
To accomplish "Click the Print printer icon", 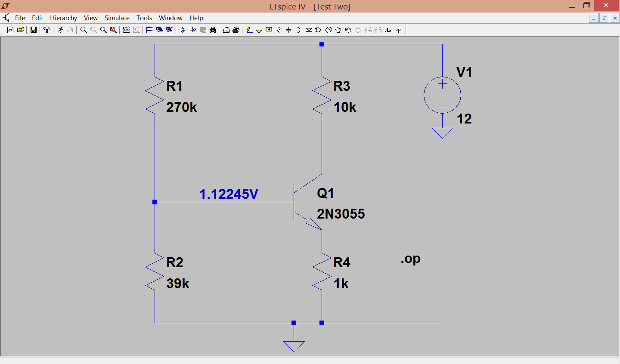I will click(x=236, y=30).
